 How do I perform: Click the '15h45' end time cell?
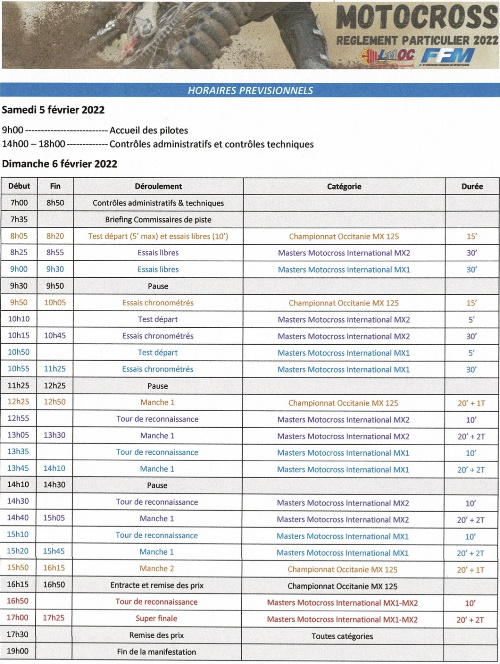pyautogui.click(x=54, y=551)
